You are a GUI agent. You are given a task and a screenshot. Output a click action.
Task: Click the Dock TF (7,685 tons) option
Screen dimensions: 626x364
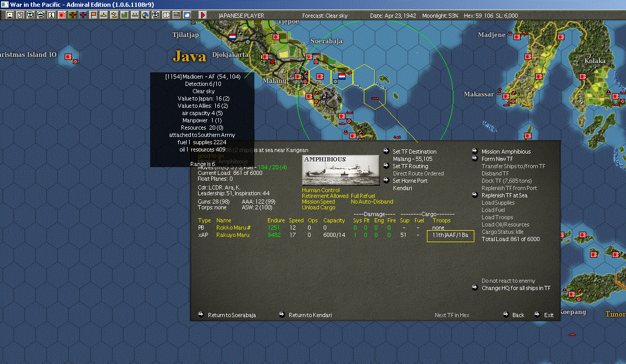[506, 181]
